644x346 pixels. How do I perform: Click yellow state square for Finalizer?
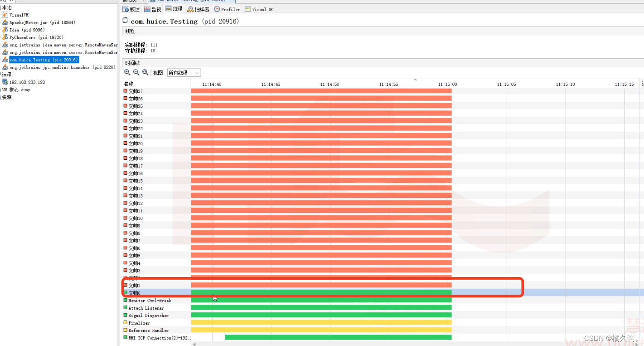click(x=125, y=323)
